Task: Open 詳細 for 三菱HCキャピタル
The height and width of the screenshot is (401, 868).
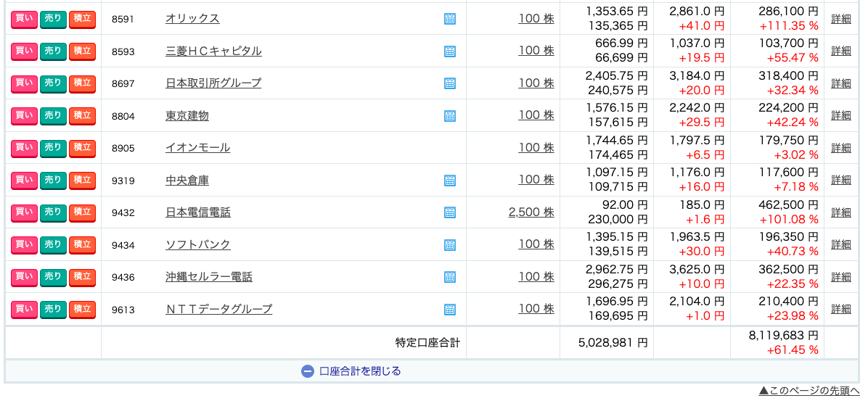Action: coord(841,51)
